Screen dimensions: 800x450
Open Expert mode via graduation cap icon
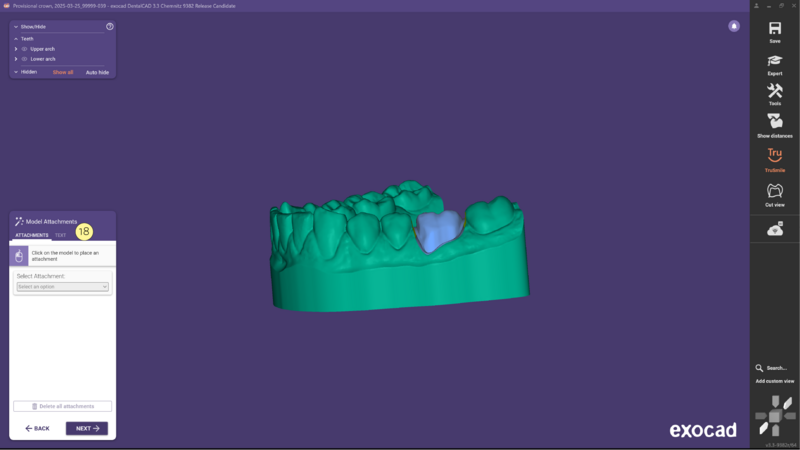[774, 60]
